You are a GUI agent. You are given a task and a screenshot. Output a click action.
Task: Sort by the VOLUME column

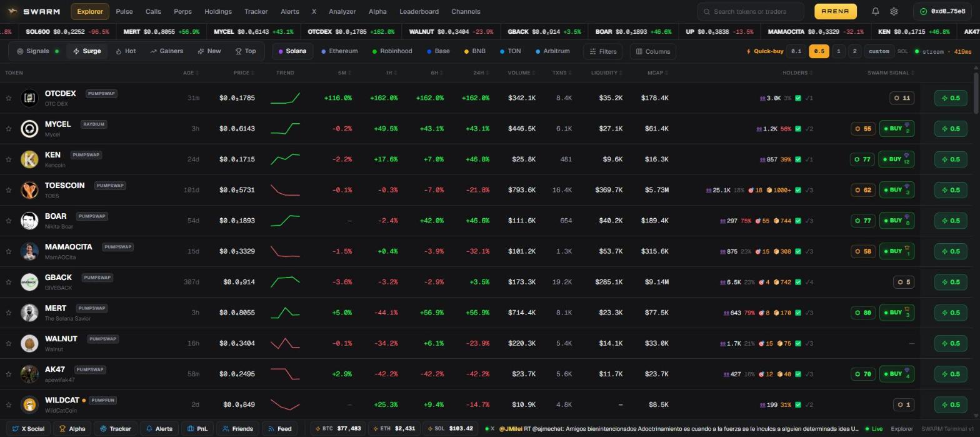521,73
